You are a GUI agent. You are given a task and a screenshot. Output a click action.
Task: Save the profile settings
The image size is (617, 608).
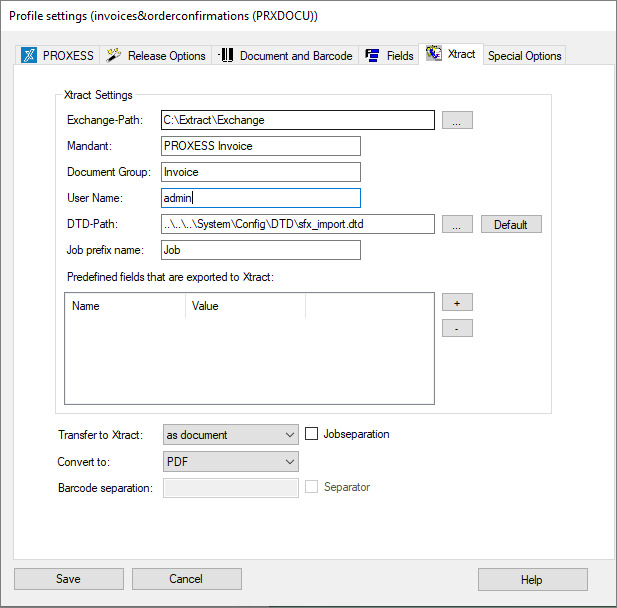pyautogui.click(x=69, y=578)
